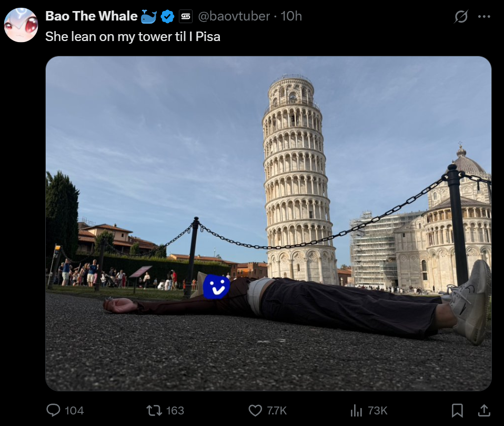The width and height of the screenshot is (504, 426).
Task: Click the 10h timestamp
Action: point(291,16)
